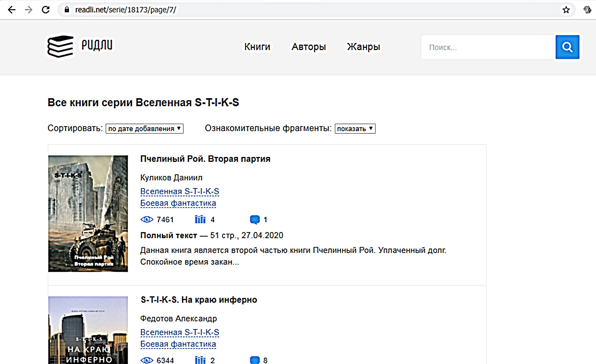This screenshot has height=364, width=596.
Task: Open Боевая фантастика genre under Федотов Александр
Action: (178, 344)
